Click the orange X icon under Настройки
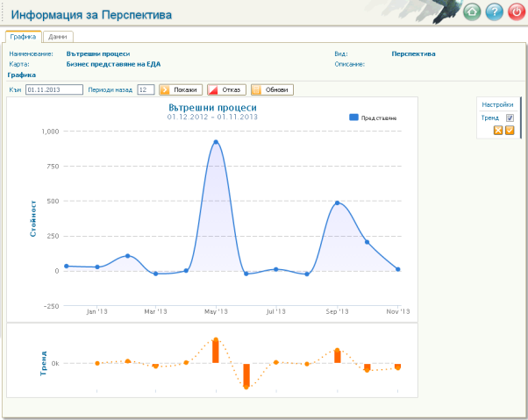The image size is (528, 420). point(498,131)
